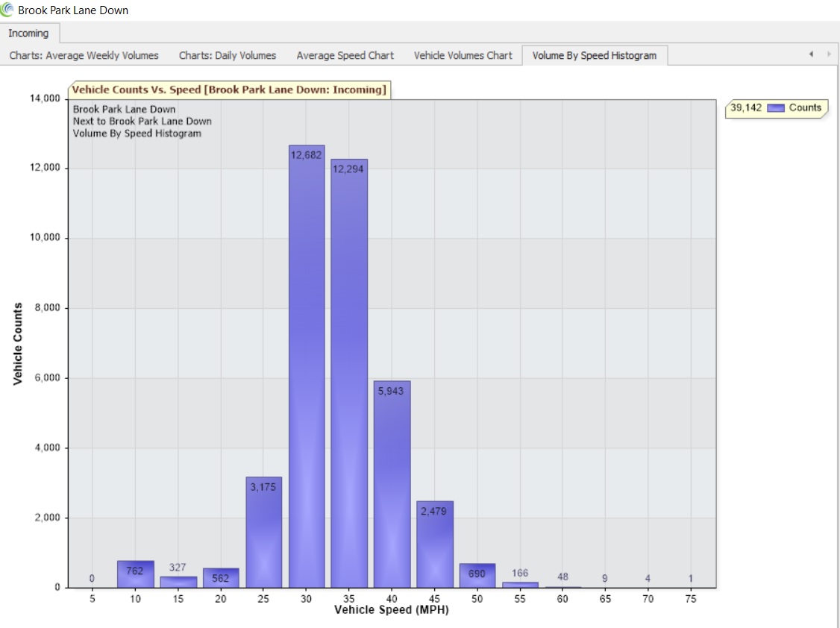
Task: Click the 30 MPH bar labeled 12,682
Action: click(307, 366)
